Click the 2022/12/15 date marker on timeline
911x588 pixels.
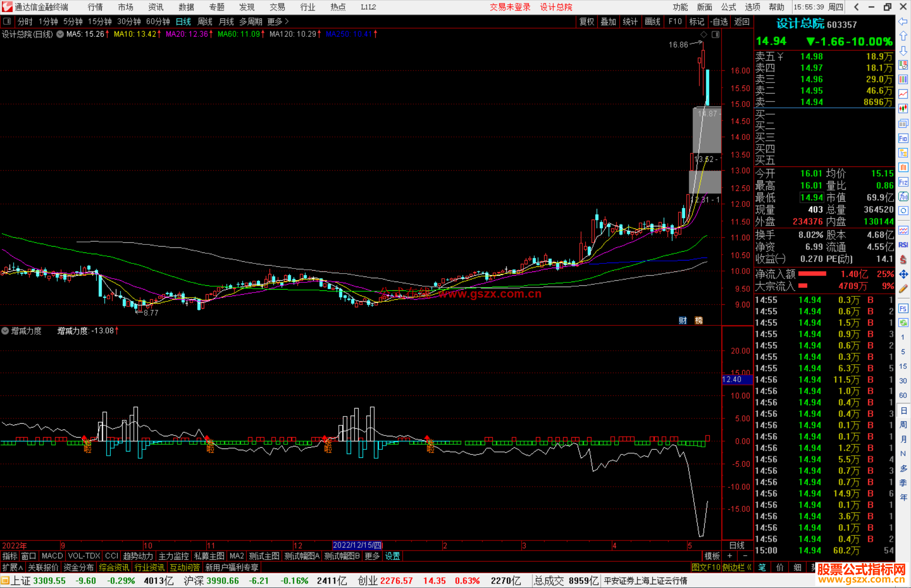(x=357, y=545)
